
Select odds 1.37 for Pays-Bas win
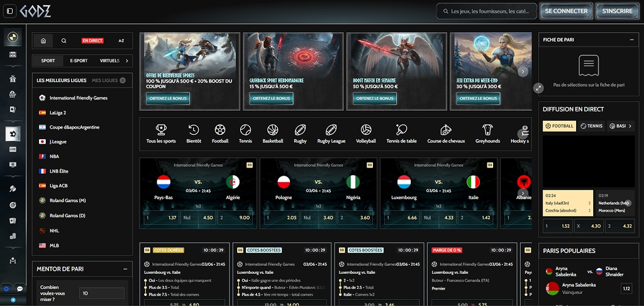point(162,218)
